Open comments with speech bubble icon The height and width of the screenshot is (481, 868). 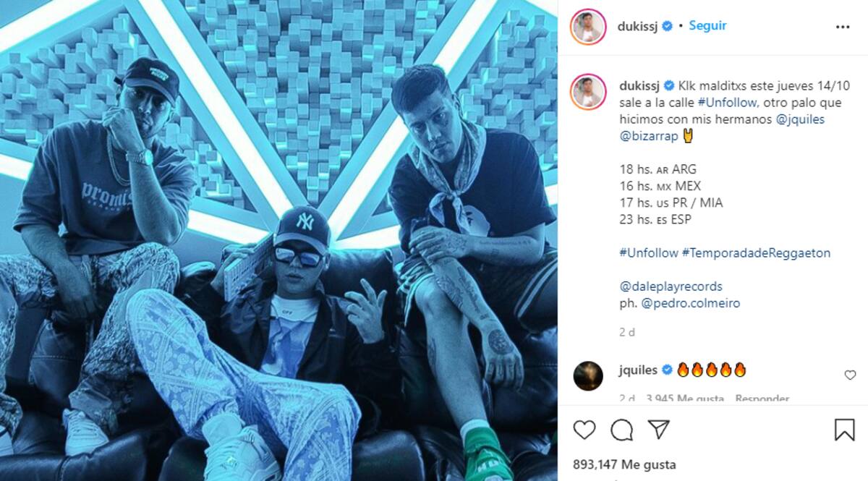621,430
